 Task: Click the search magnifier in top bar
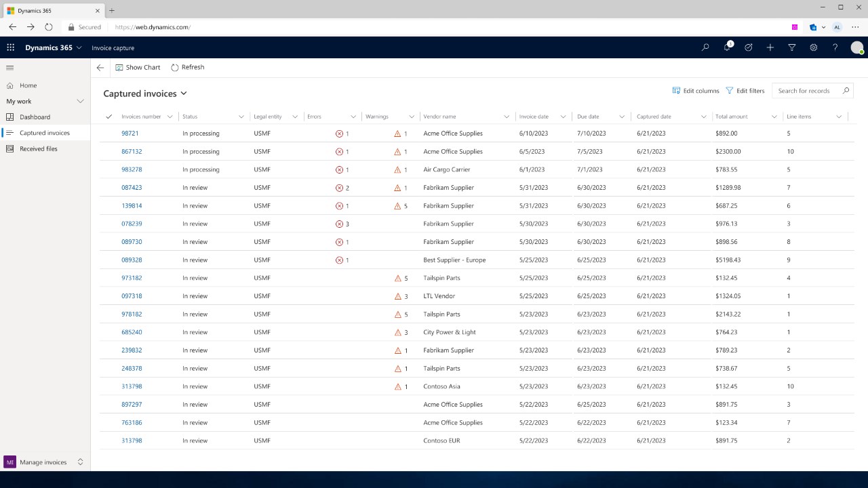[x=705, y=47]
